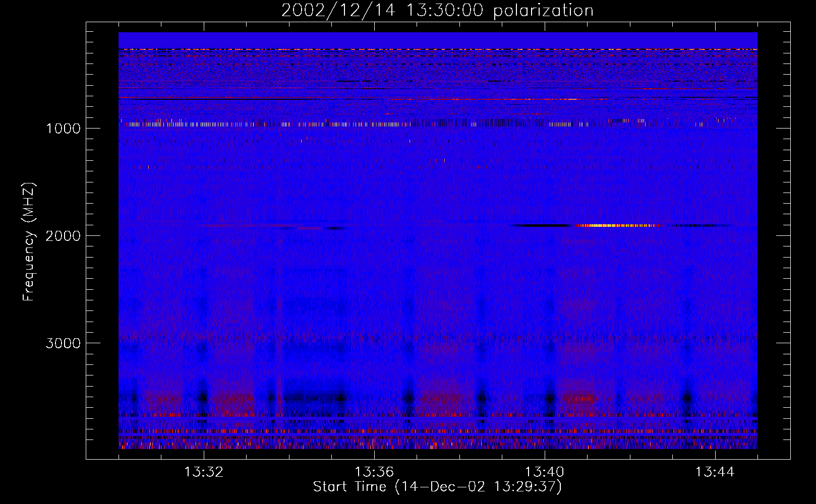
Task: Click the 13:36 time tick label
Action: click(374, 472)
